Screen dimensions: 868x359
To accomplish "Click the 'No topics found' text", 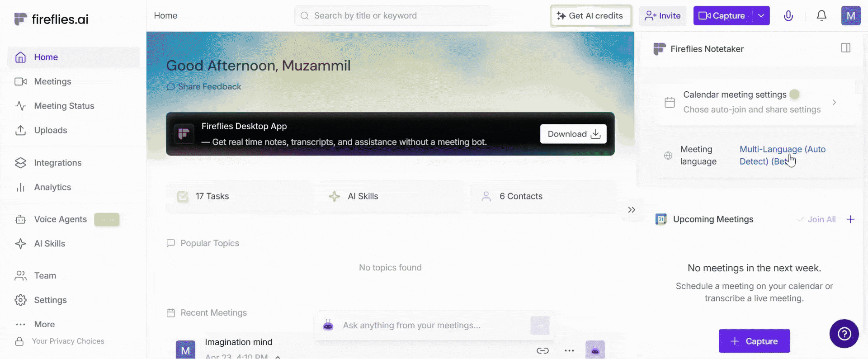I will [390, 268].
